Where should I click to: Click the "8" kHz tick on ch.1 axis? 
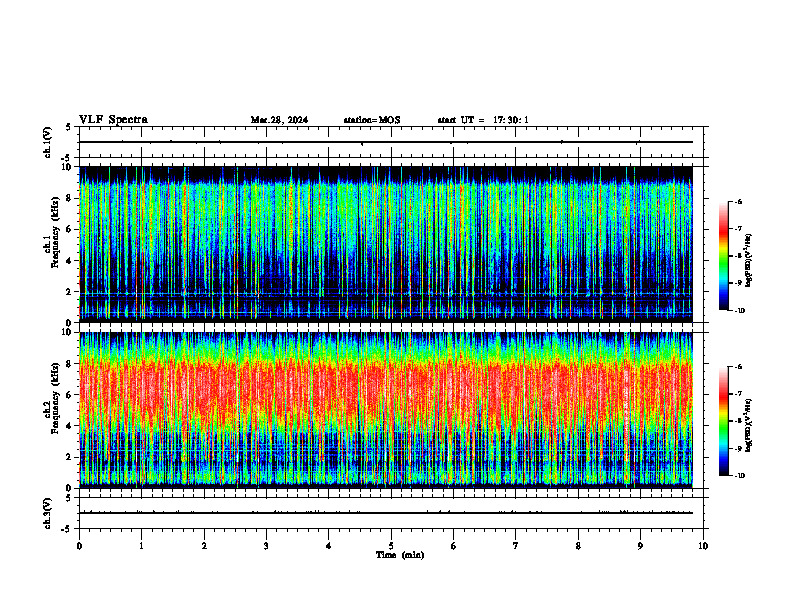[70, 198]
